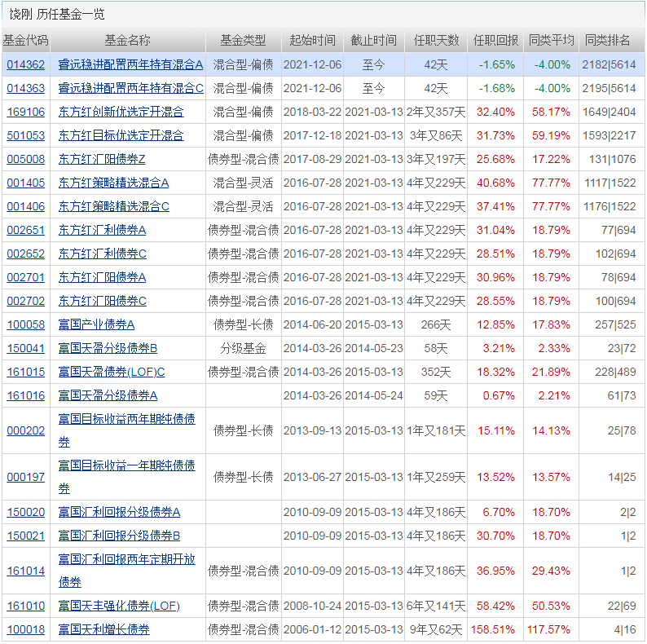Click fund code 001406

[x=26, y=206]
